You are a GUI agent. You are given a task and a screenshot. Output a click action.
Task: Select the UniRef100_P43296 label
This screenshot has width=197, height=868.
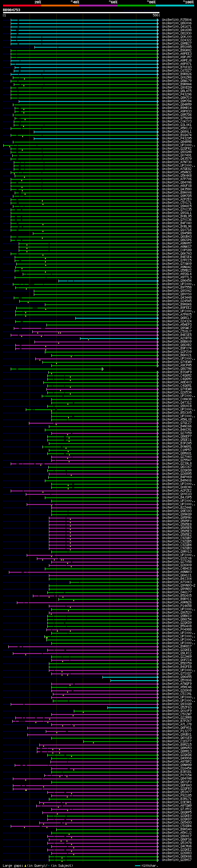pos(176,94)
